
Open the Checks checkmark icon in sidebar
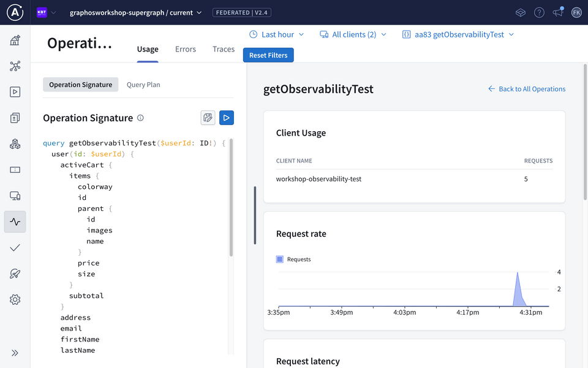pyautogui.click(x=15, y=247)
